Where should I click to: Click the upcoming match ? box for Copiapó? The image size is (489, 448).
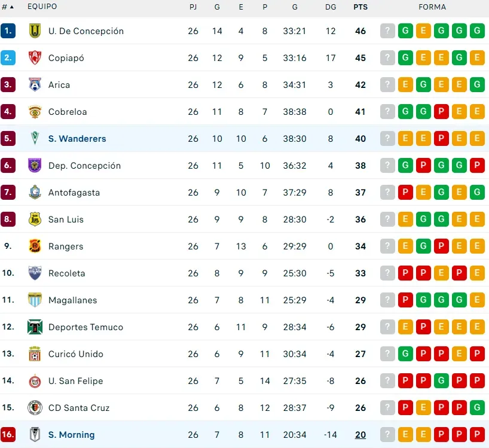(x=388, y=58)
